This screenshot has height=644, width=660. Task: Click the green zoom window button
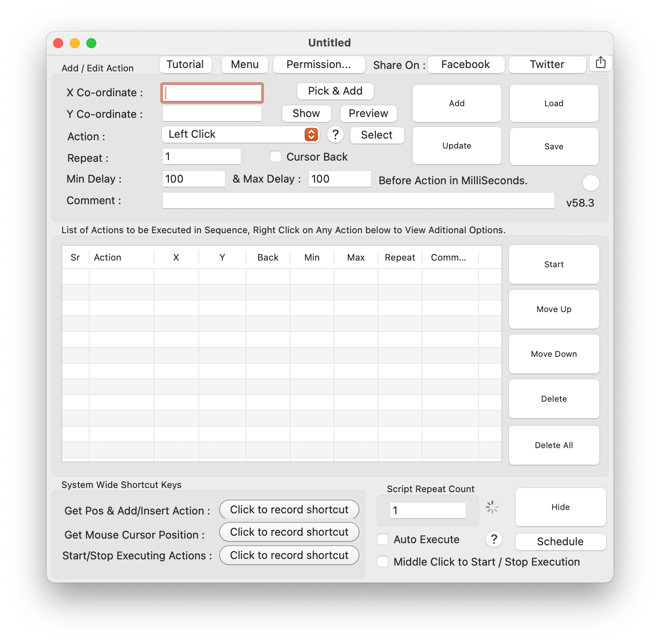91,43
